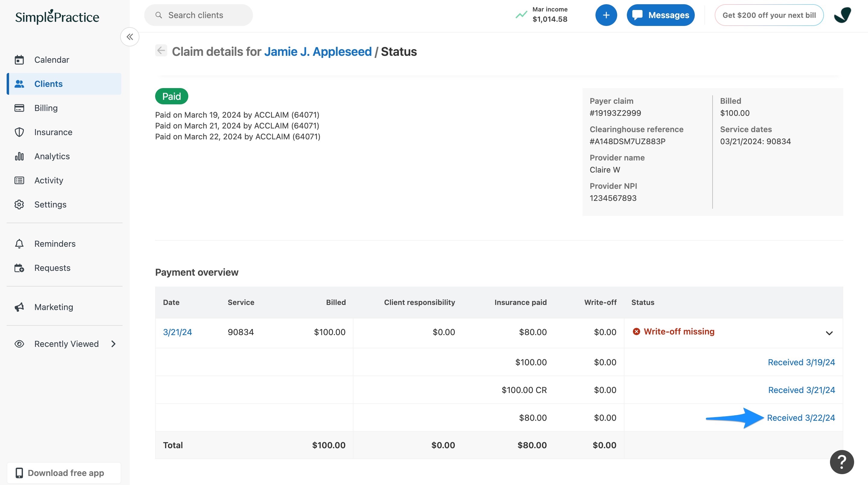Click Get $200 off your next bill
The image size is (868, 485).
pos(769,15)
